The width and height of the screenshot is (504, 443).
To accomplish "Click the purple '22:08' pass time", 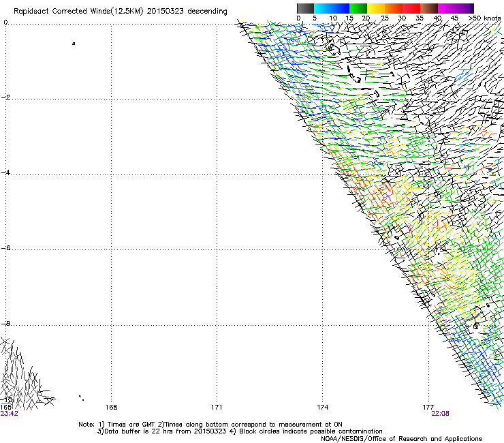I will (x=441, y=414).
